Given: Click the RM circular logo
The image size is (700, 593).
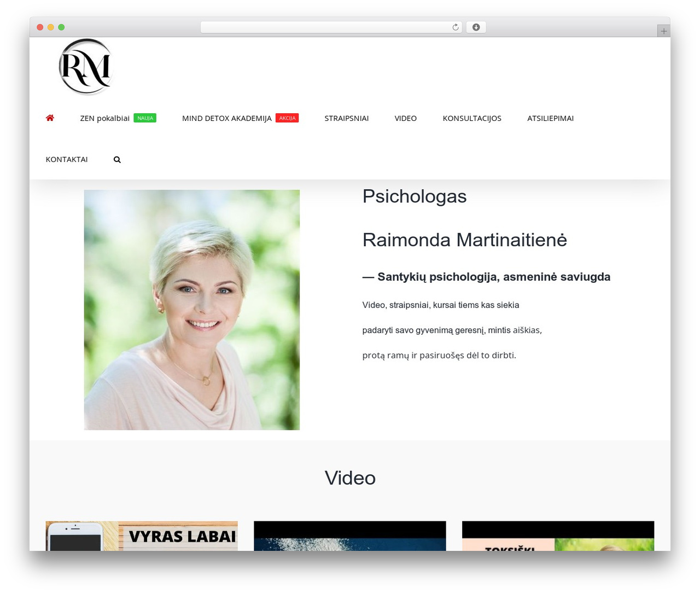Looking at the screenshot, I should coord(85,66).
